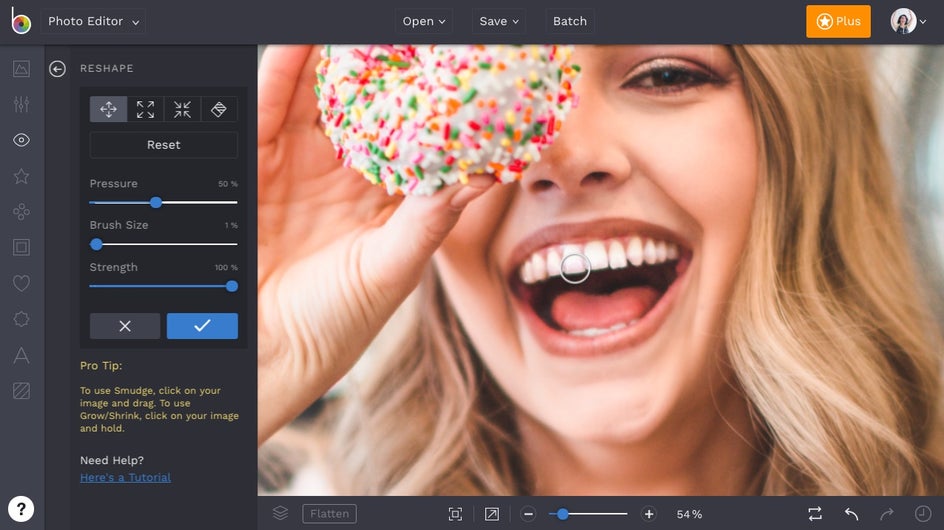Open the Photo Editor mode dropdown
The width and height of the screenshot is (944, 530).
point(93,21)
